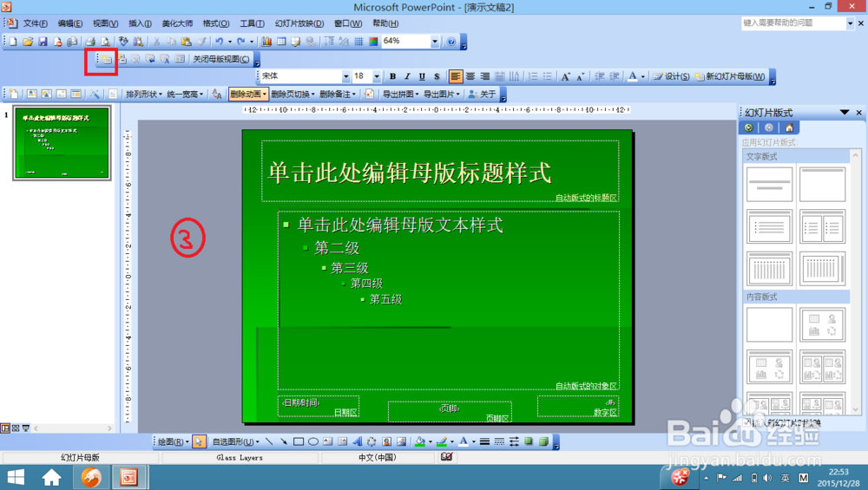This screenshot has height=490, width=868.
Task: Open Print Preview with magnifier page icon
Action: pyautogui.click(x=105, y=42)
